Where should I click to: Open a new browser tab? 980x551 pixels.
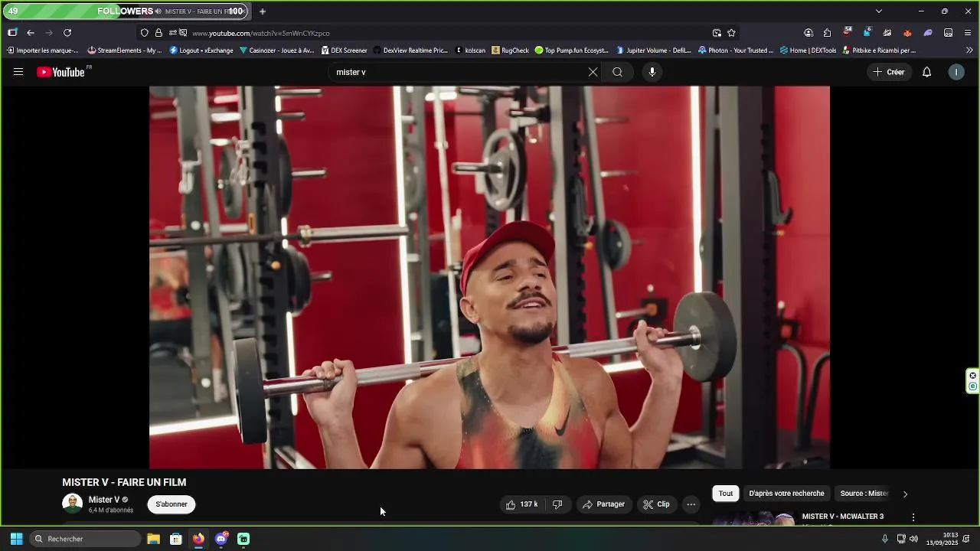pyautogui.click(x=263, y=11)
